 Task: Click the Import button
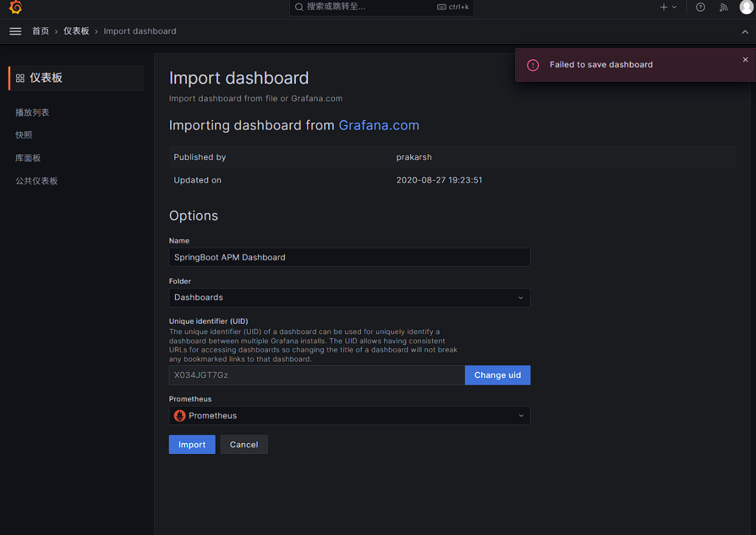click(x=192, y=444)
